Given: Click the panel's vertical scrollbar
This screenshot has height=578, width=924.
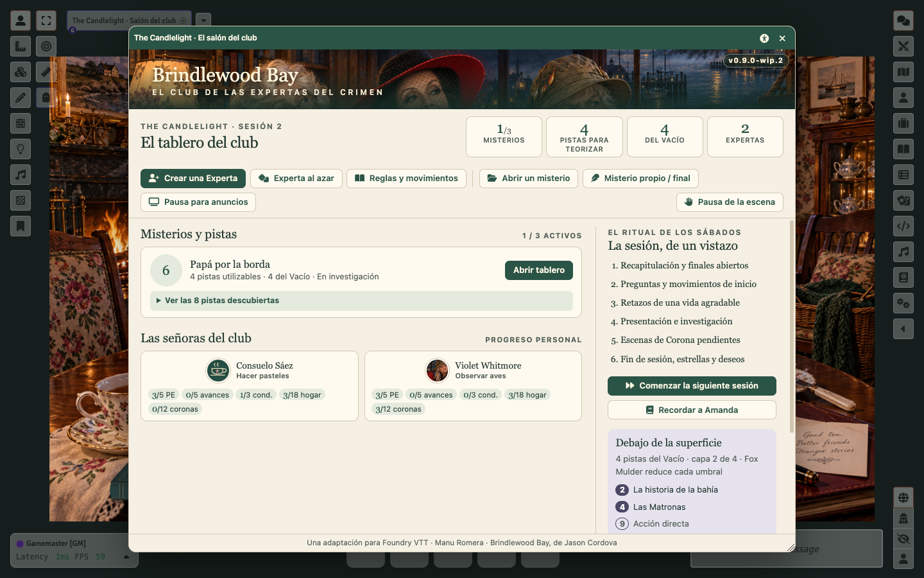Looking at the screenshot, I should click(791, 326).
